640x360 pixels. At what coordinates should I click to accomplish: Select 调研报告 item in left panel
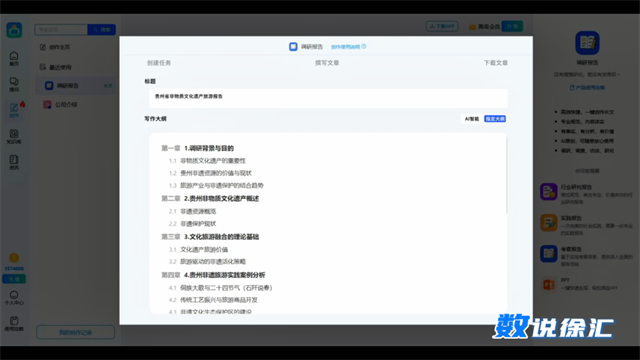[x=76, y=86]
